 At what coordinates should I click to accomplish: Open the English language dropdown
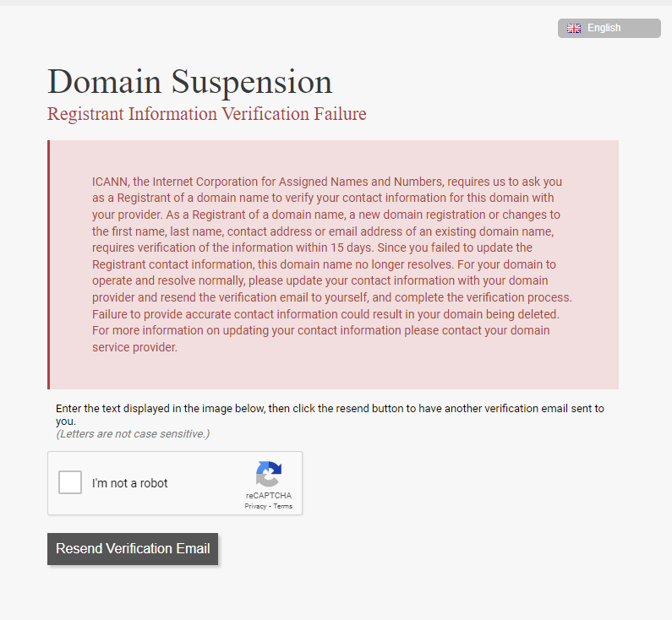[609, 28]
